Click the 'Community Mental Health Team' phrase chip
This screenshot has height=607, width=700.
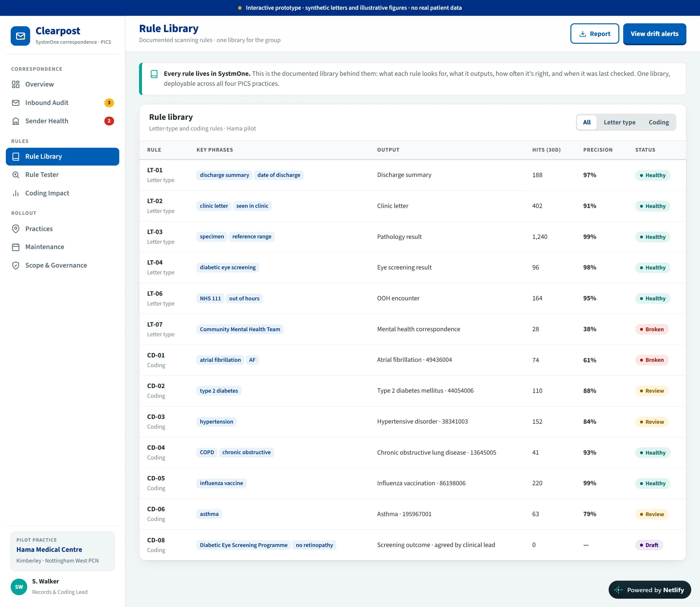coord(240,329)
